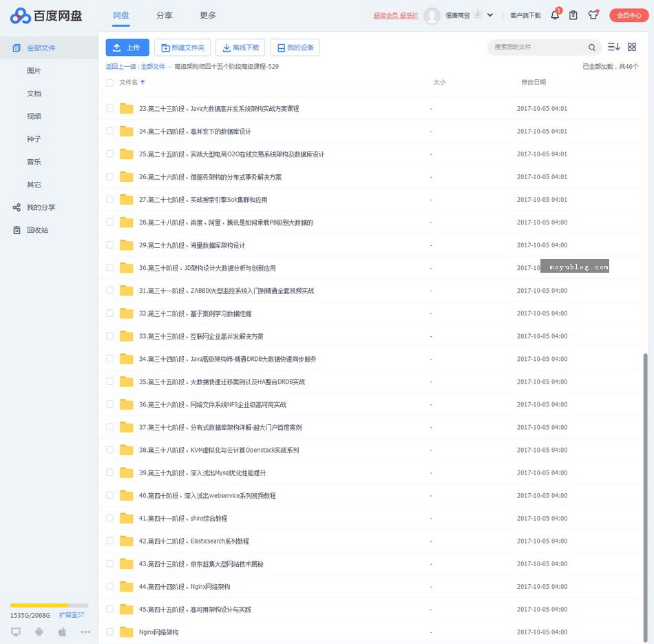Screen dimensions: 654x644
Task: Click the file list vertical scrollbar
Action: [x=645, y=497]
